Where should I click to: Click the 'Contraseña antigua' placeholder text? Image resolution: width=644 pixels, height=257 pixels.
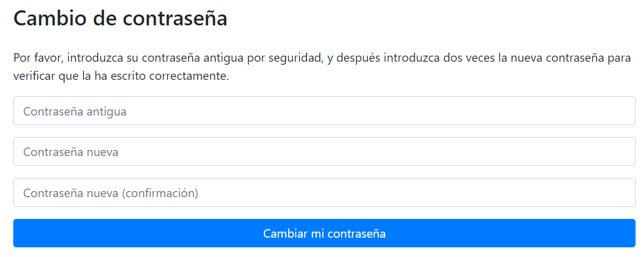click(x=75, y=111)
